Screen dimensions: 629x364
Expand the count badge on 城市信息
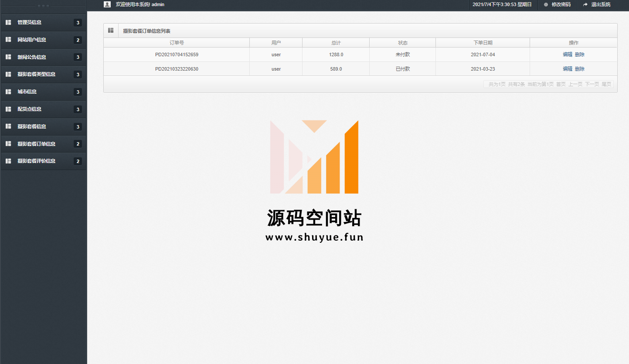coord(78,92)
